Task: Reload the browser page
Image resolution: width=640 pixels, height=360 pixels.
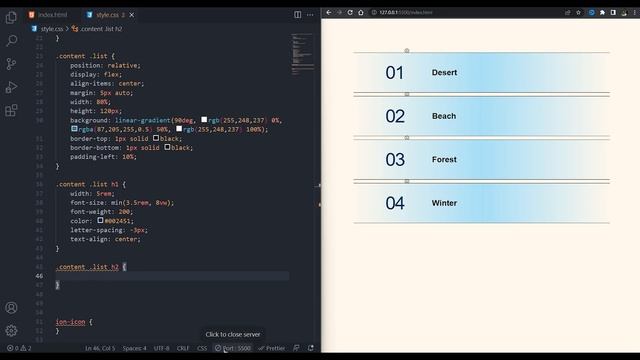Action: click(350, 13)
